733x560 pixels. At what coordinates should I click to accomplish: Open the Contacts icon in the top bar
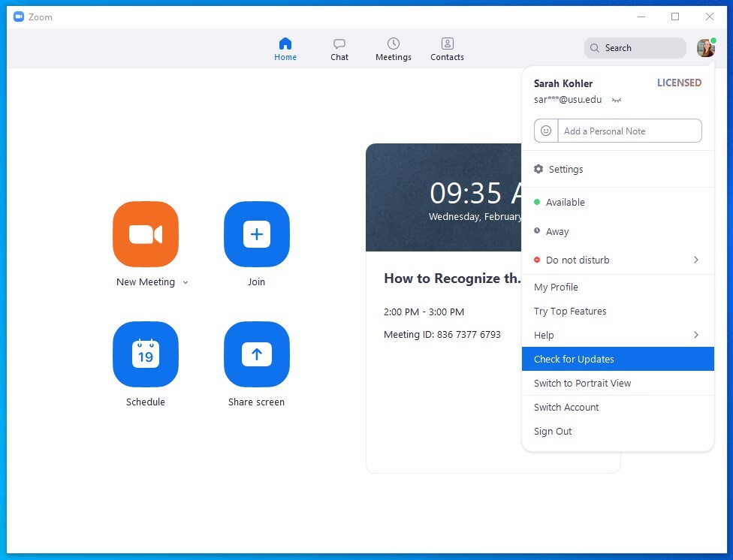[447, 44]
